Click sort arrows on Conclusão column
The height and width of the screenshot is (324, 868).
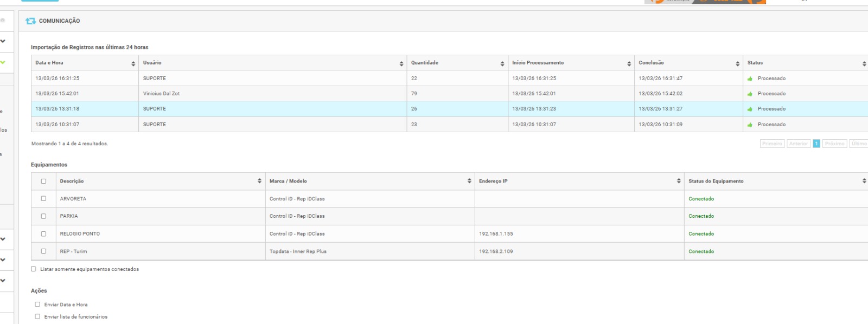coord(737,63)
